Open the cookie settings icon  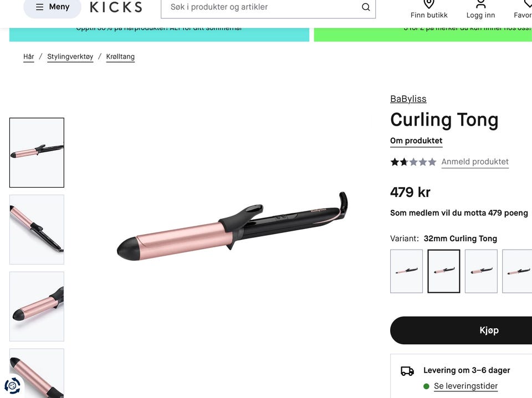[12, 385]
